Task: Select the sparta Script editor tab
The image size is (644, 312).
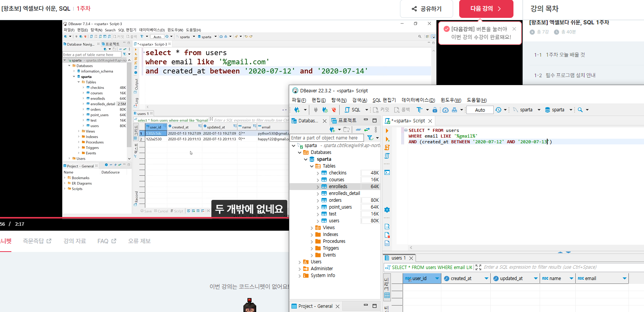Action: pyautogui.click(x=408, y=121)
